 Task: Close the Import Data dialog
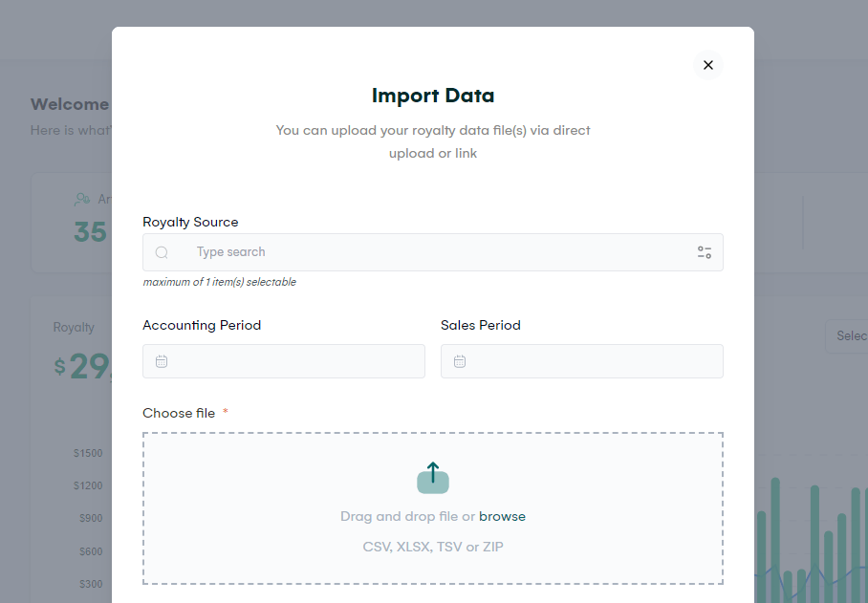[708, 65]
